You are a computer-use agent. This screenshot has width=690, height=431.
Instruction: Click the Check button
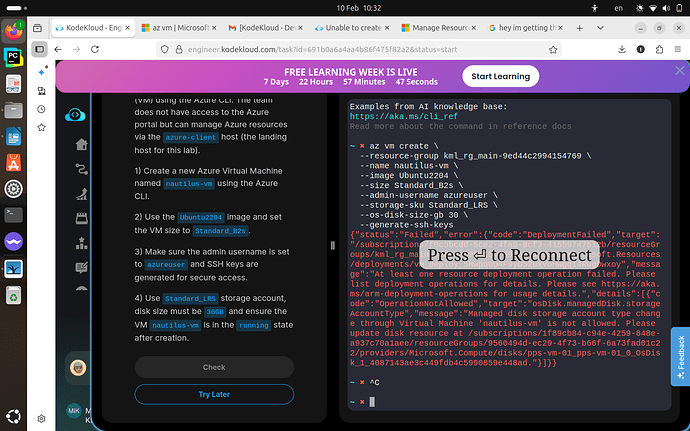214,367
